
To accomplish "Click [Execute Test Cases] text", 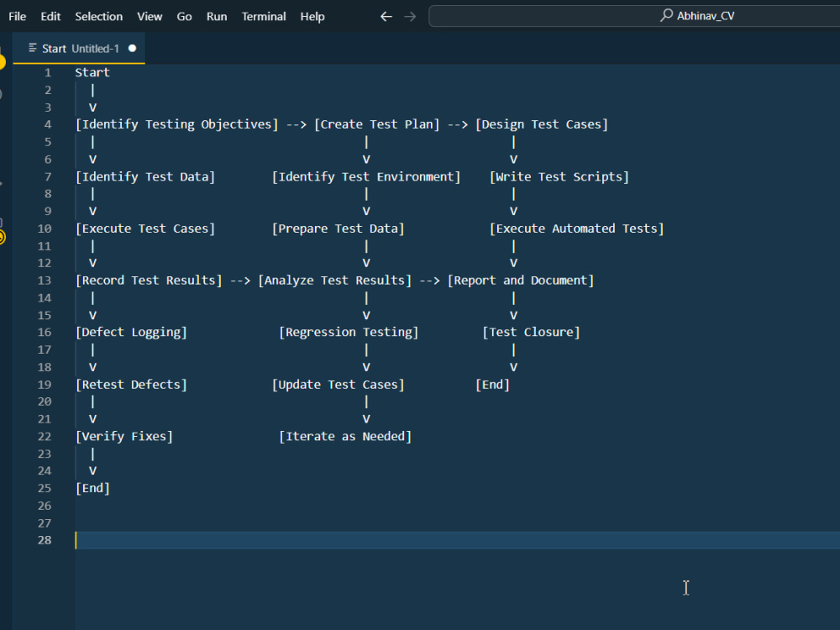I will 145,228.
